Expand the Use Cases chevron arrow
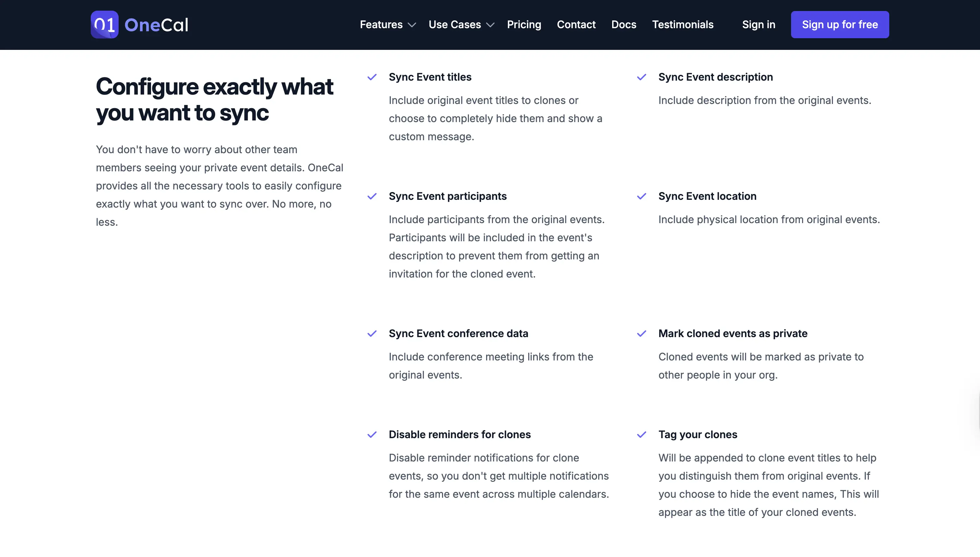 490,25
